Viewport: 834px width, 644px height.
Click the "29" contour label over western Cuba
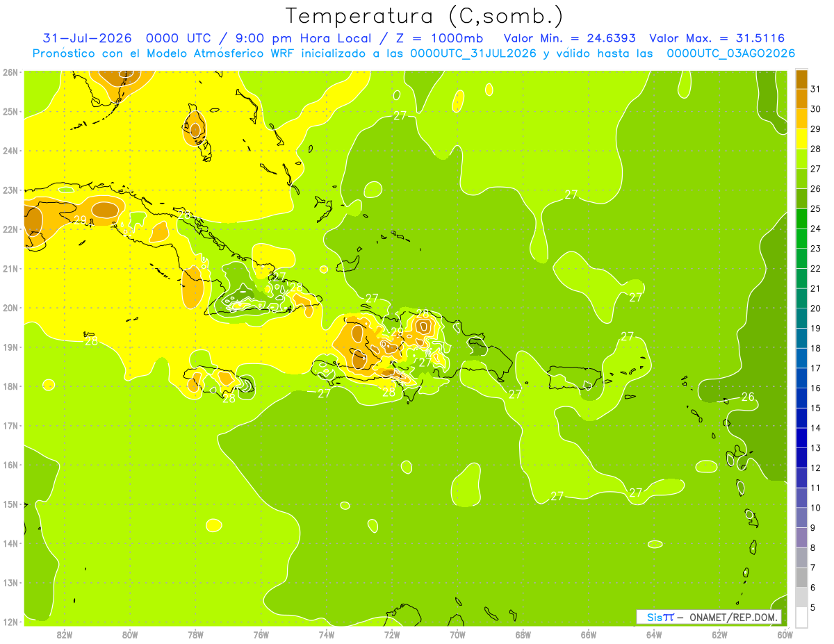tap(80, 220)
